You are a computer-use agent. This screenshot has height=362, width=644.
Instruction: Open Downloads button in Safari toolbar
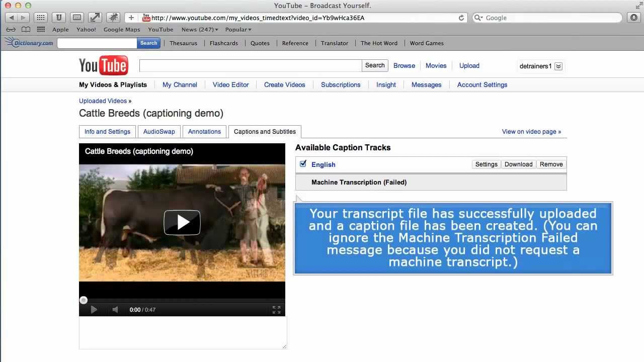tap(633, 18)
